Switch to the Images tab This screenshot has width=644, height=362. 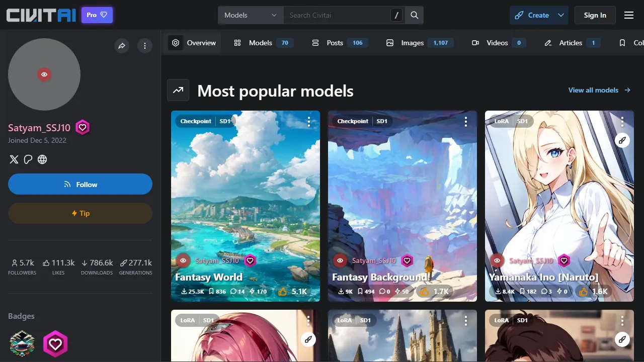[412, 43]
